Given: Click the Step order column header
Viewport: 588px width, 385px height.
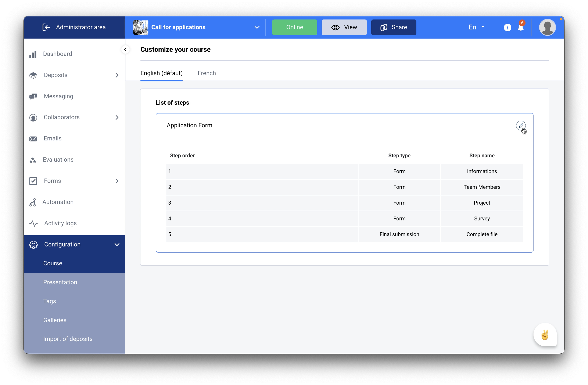Looking at the screenshot, I should 182,156.
